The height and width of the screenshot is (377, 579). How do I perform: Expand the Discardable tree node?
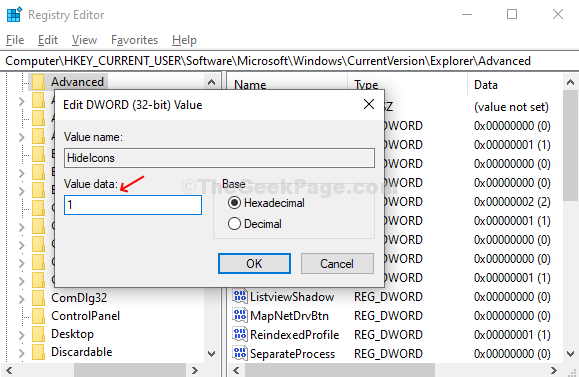(21, 353)
